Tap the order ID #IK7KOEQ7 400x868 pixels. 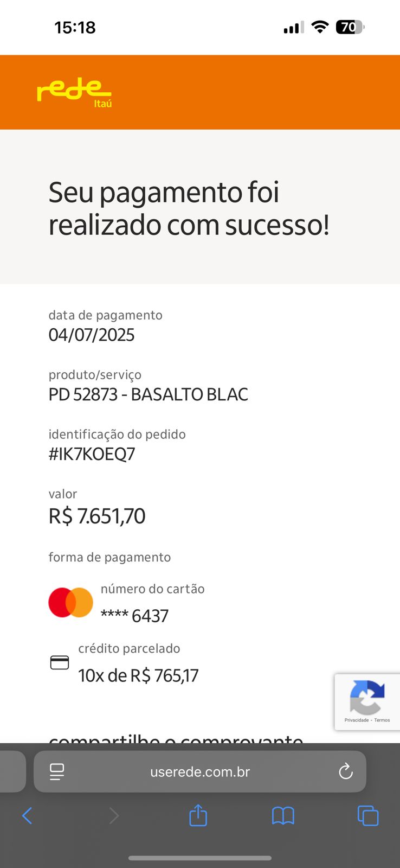point(92,454)
